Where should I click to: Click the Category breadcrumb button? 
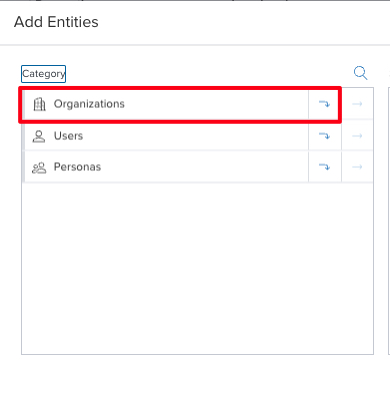pos(43,74)
